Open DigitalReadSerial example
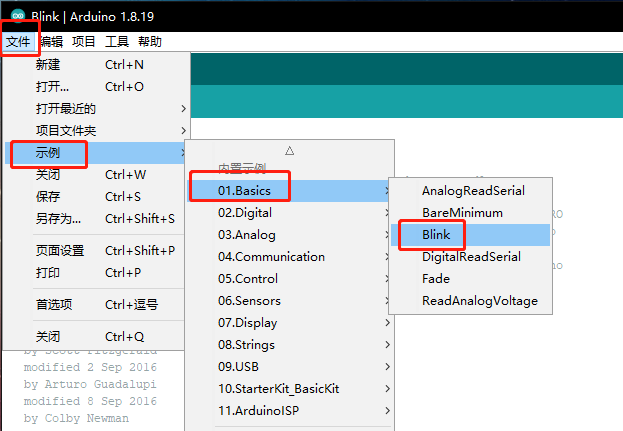623x431 pixels. [470, 257]
